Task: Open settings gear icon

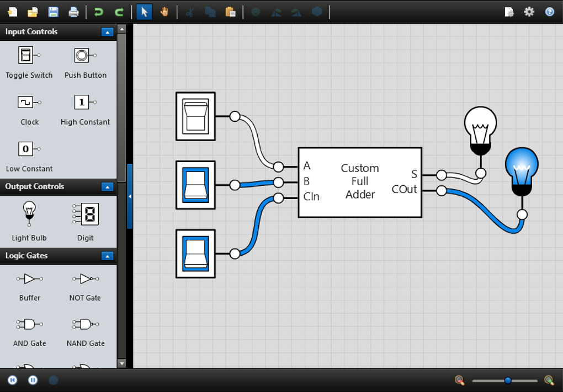Action: pos(529,12)
